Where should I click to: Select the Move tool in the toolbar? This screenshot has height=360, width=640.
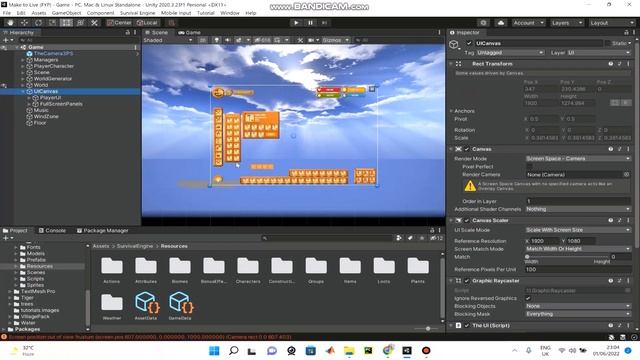tap(24, 23)
